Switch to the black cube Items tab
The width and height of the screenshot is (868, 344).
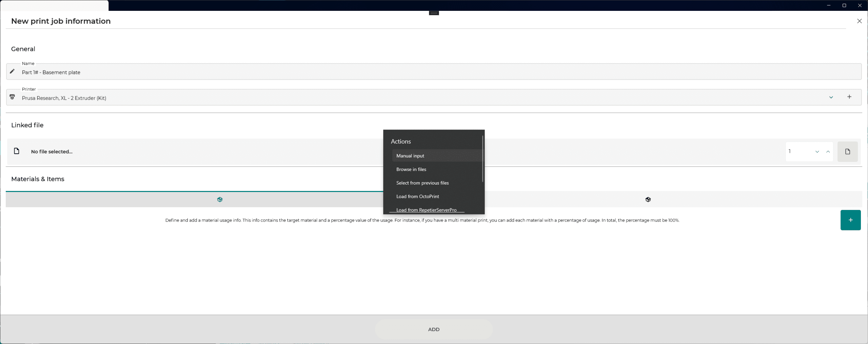pos(648,199)
